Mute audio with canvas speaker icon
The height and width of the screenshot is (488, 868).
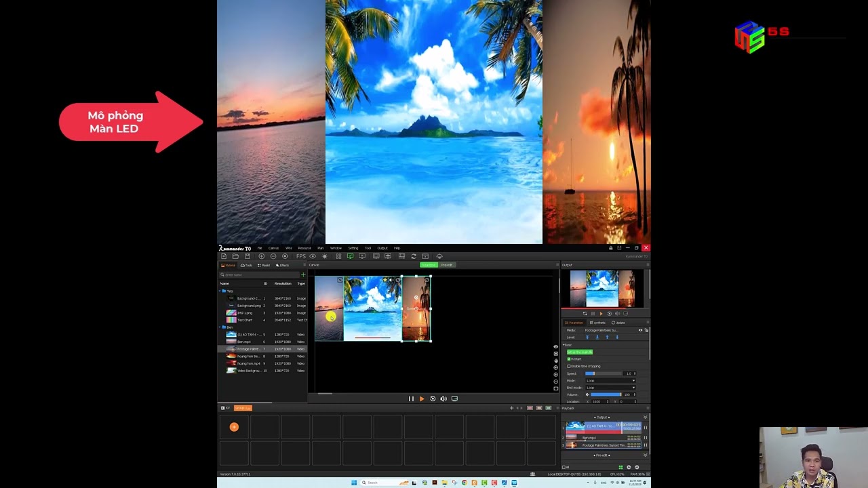coord(443,399)
